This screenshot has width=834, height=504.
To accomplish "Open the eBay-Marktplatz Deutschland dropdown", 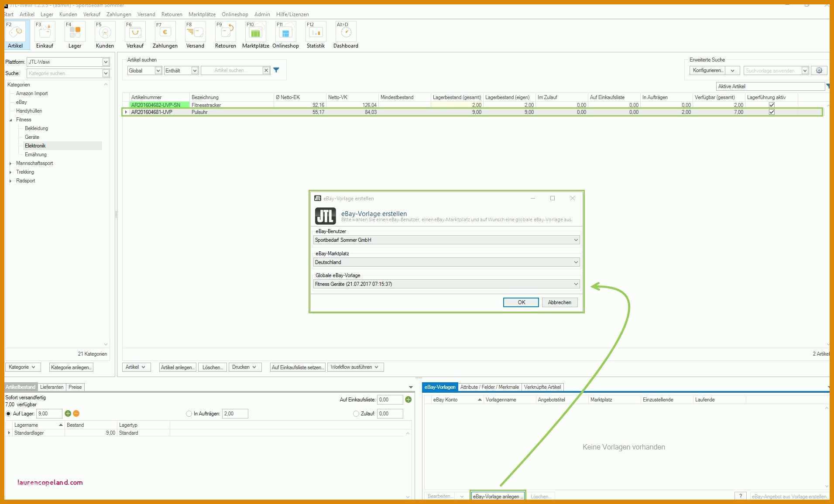I will [446, 262].
